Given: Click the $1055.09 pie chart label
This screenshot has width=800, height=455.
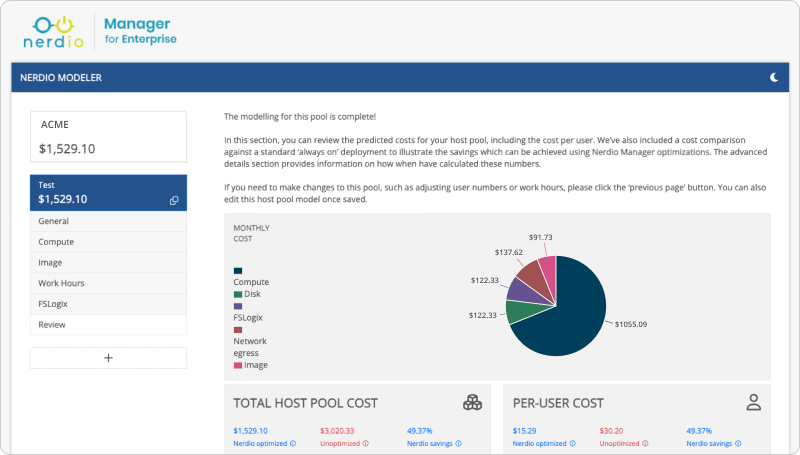Looking at the screenshot, I should [631, 324].
